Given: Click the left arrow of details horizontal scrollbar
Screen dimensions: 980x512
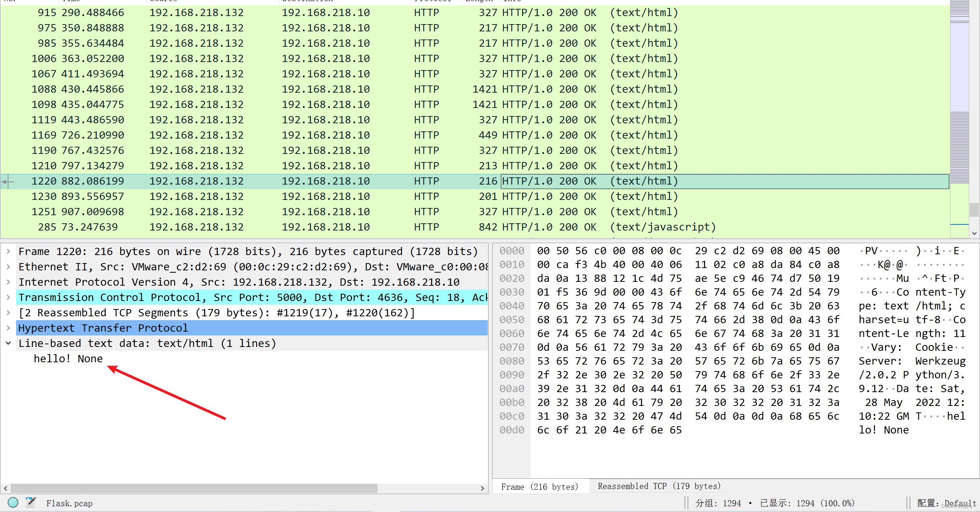Looking at the screenshot, I should pos(5,488).
